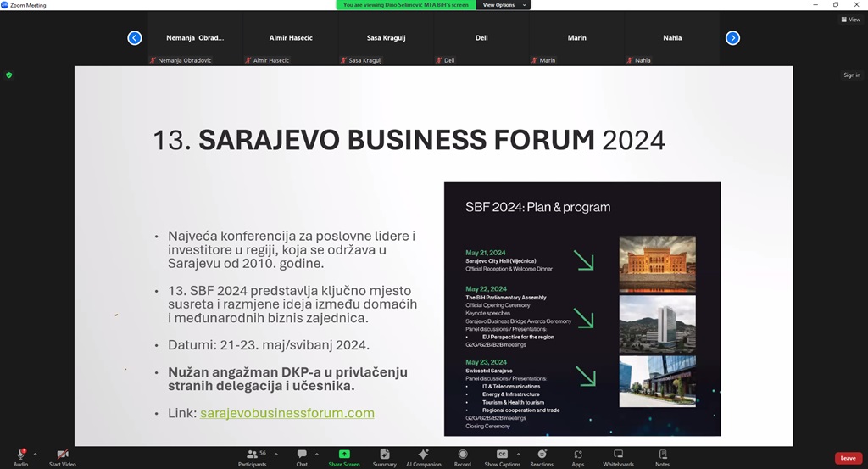Click the green encryption shield icon
The height and width of the screenshot is (469, 868).
(x=8, y=75)
